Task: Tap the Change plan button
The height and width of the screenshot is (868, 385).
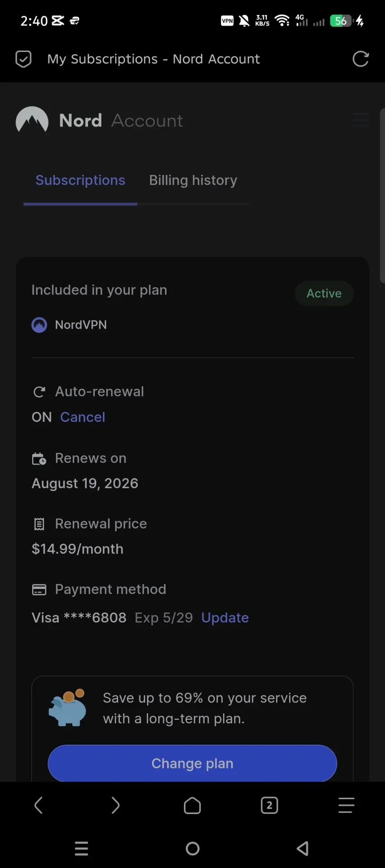Action: tap(192, 763)
